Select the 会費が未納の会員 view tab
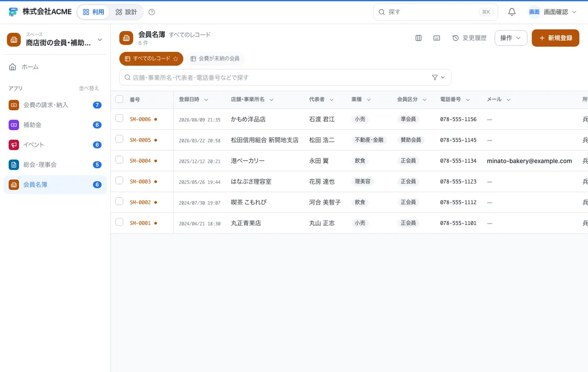This screenshot has height=372, width=588. point(215,59)
